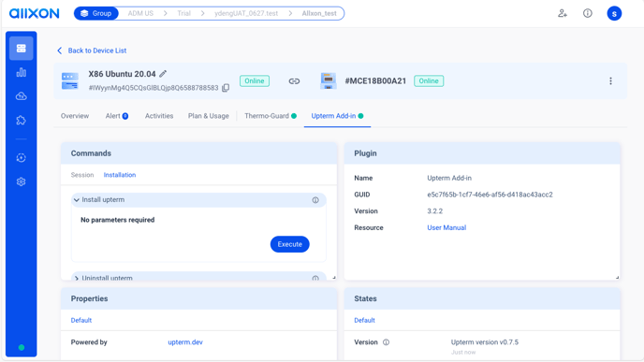Select Allxon_test breadcrumb
This screenshot has height=362, width=644.
319,13
